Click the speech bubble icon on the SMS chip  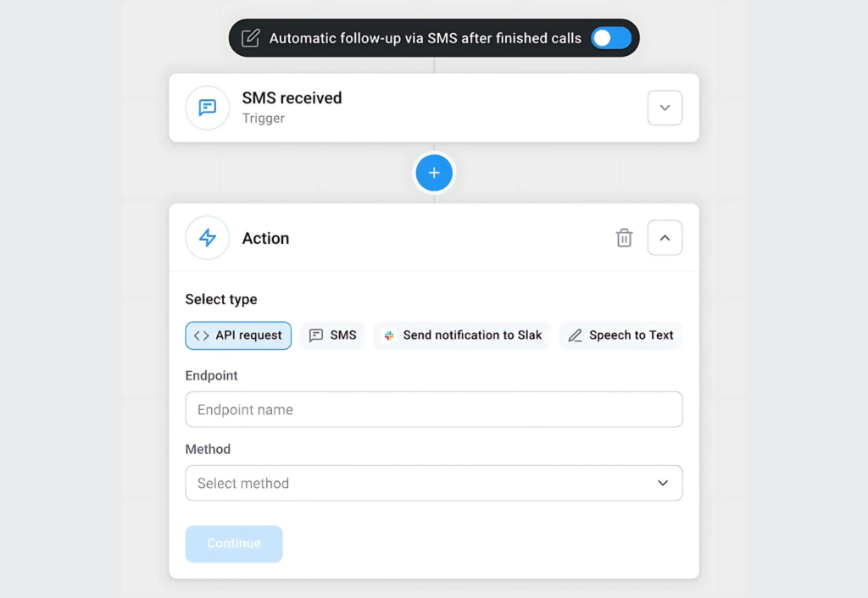[x=314, y=335]
